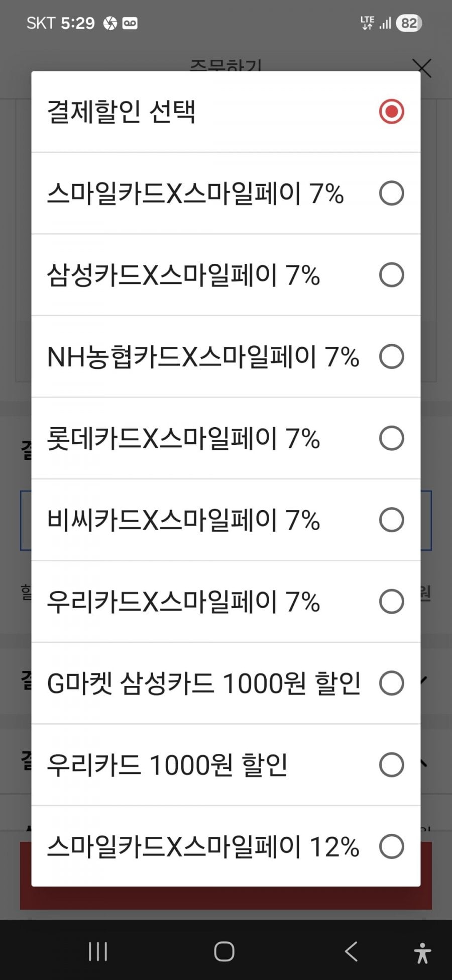452x980 pixels.
Task: Select 롯데카드X스마일페이 7% radio button
Action: pos(391,438)
